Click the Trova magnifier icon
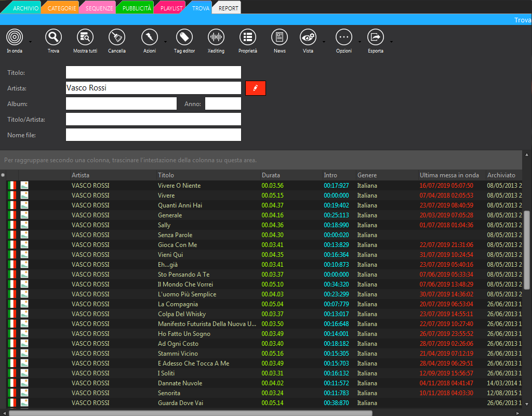 click(x=53, y=37)
